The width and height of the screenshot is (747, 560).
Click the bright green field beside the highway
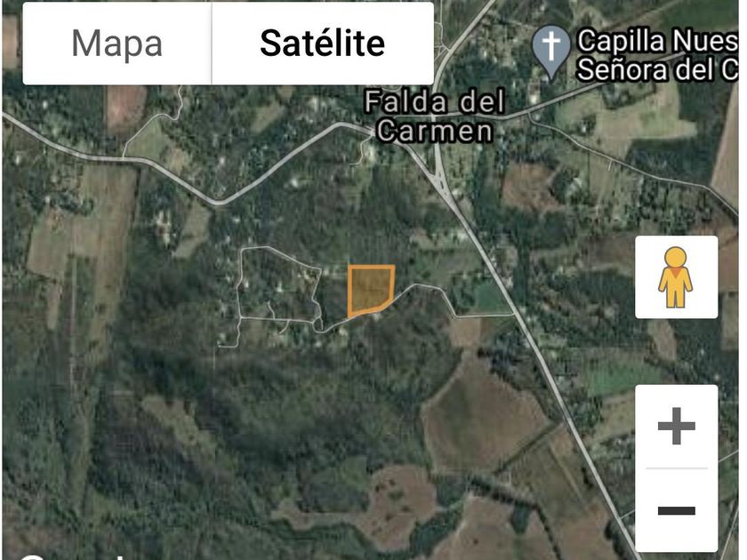pyautogui.click(x=491, y=298)
